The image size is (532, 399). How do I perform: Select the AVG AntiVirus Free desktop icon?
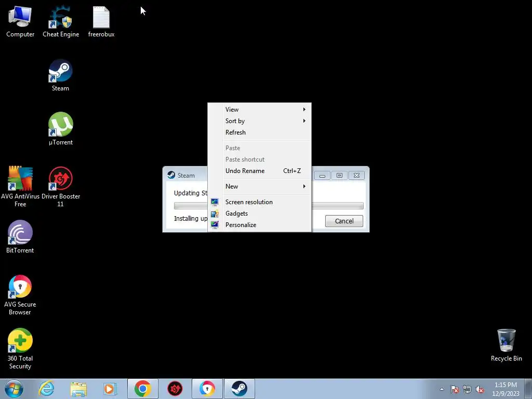[20, 187]
